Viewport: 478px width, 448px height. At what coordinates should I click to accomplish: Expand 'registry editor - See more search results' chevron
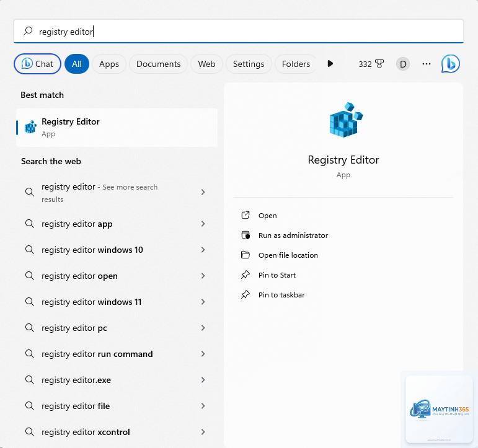coord(203,192)
